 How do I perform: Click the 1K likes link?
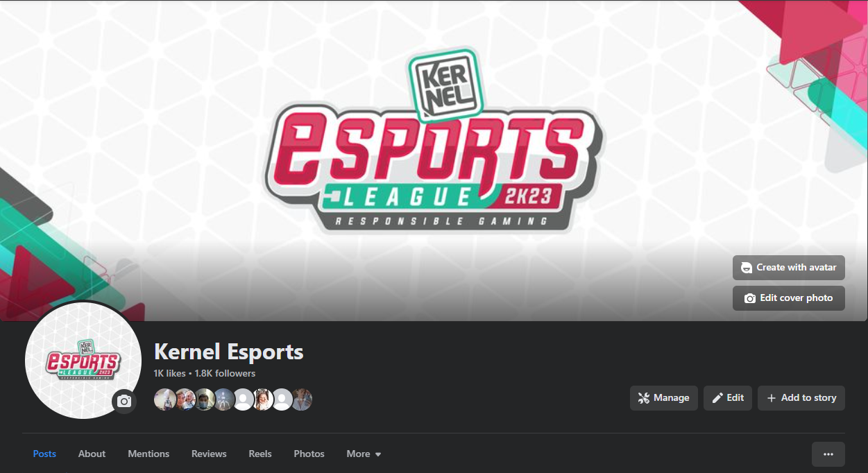pos(170,373)
